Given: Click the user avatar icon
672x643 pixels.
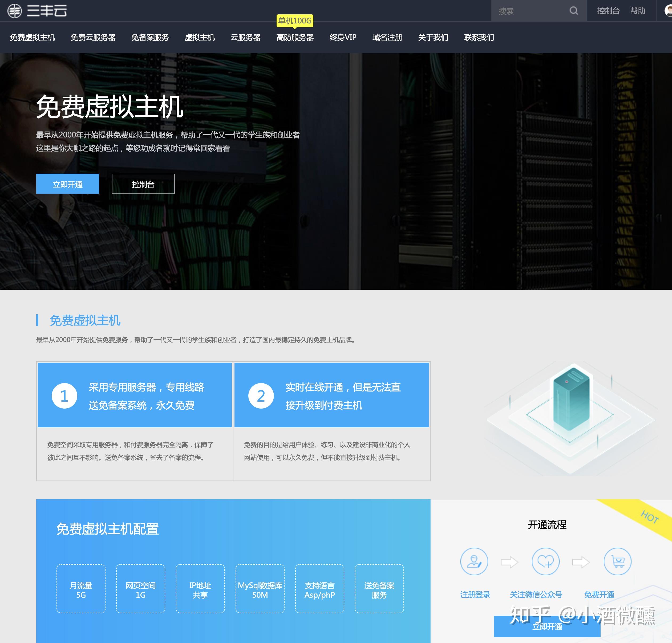Looking at the screenshot, I should point(668,11).
